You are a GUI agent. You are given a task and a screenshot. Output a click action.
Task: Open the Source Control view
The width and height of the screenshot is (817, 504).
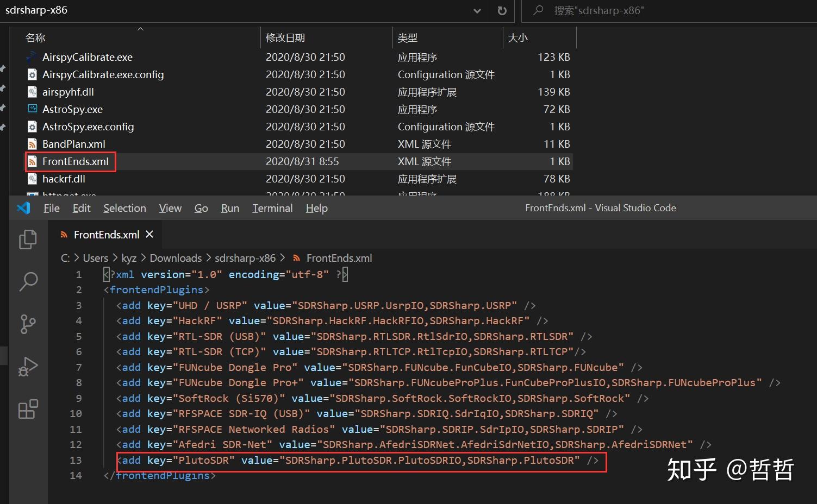[x=28, y=324]
